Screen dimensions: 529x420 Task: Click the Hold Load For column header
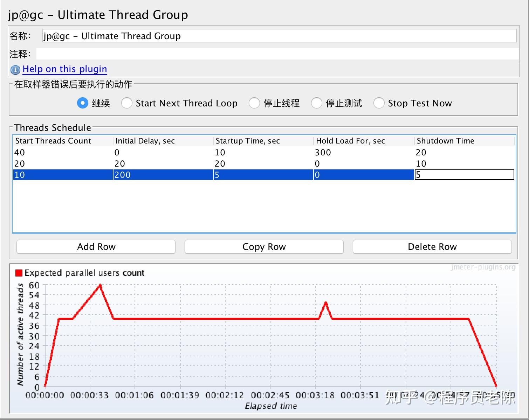pyautogui.click(x=350, y=141)
